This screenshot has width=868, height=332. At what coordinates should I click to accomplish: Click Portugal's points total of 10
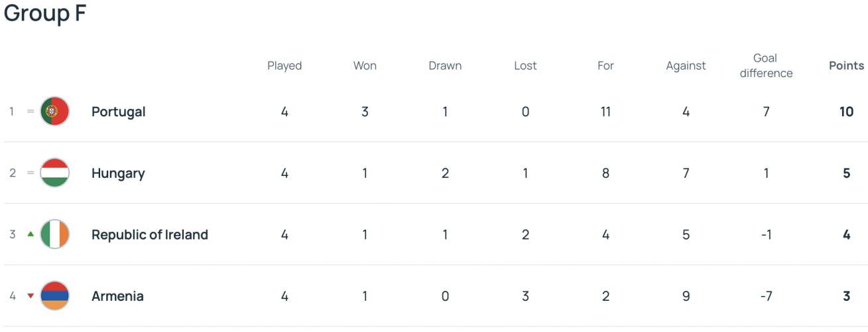(846, 112)
